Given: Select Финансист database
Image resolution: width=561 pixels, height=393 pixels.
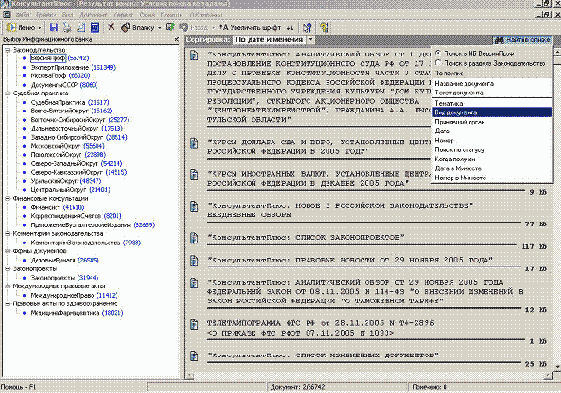Looking at the screenshot, I should (x=57, y=207).
